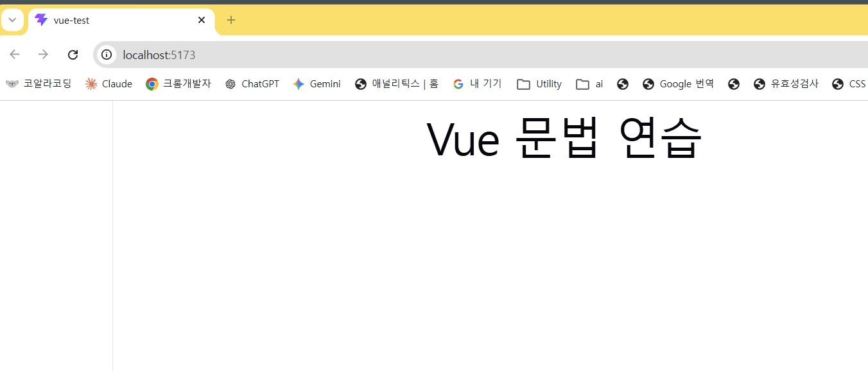
Task: Expand the Utility bookmarks folder
Action: point(539,84)
